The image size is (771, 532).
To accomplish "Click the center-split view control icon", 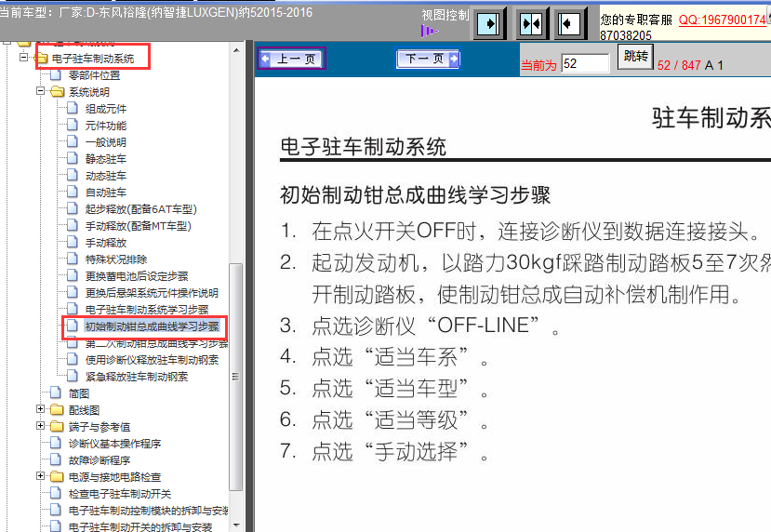I will [x=531, y=23].
